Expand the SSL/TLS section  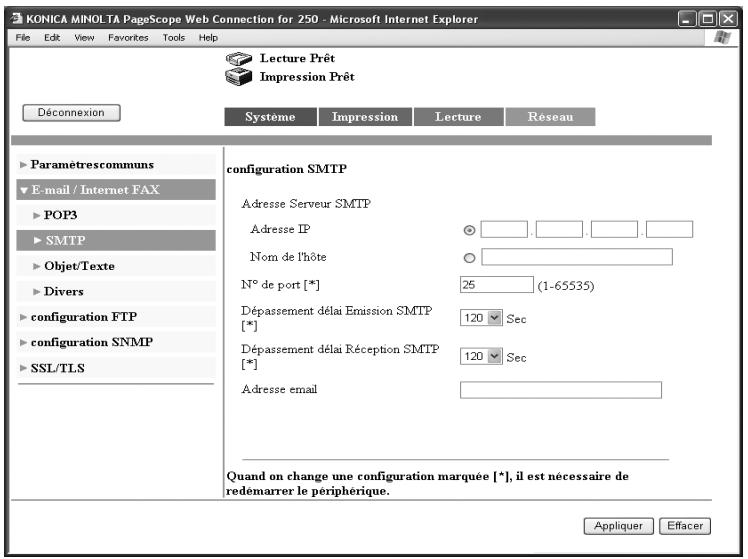click(x=116, y=368)
